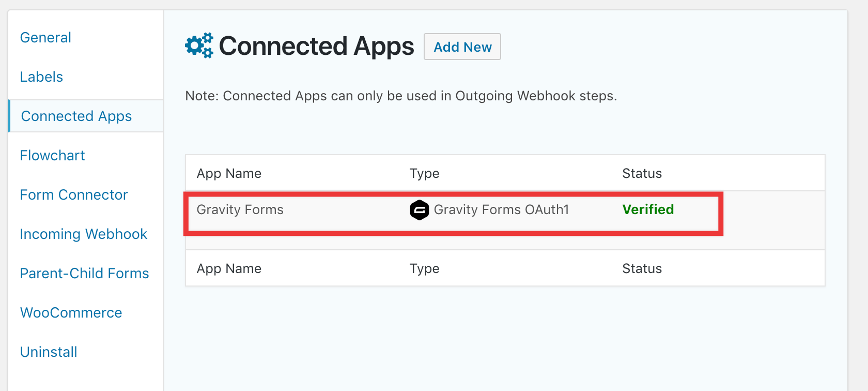
Task: Click the Status column header at top
Action: [642, 173]
